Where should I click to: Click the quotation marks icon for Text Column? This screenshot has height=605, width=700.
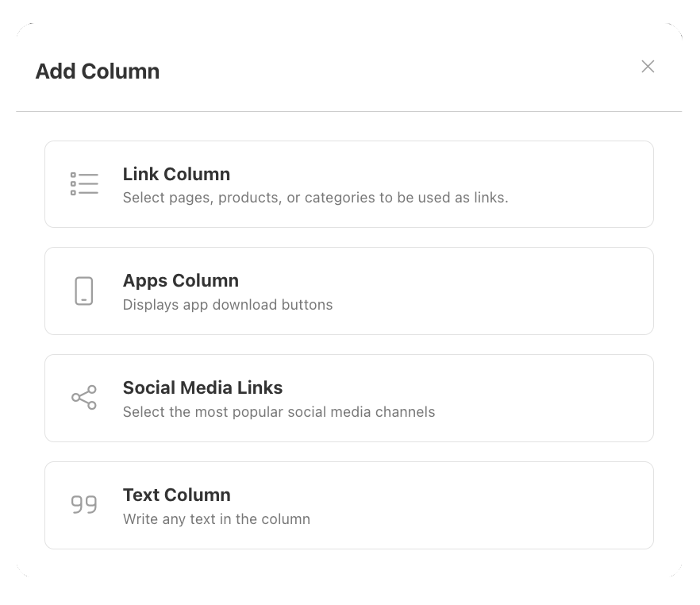84,504
